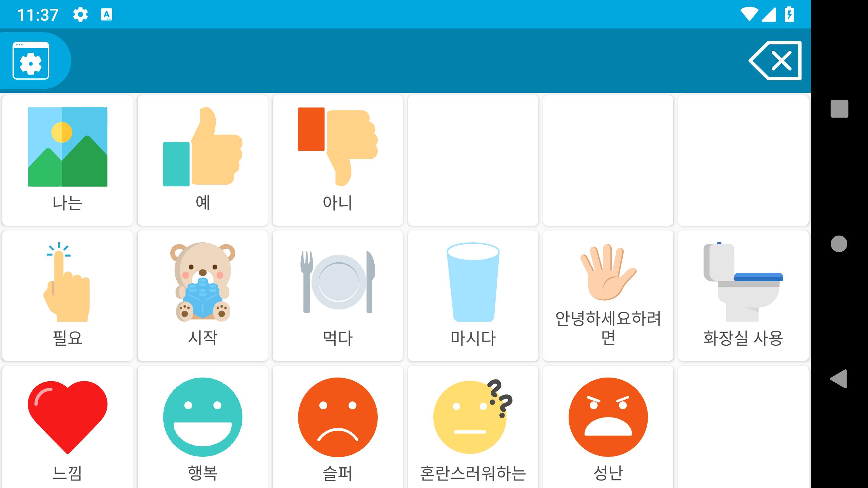Select the toilet 화장실 사용 tile
Image resolution: width=868 pixels, height=488 pixels.
pos(743,296)
